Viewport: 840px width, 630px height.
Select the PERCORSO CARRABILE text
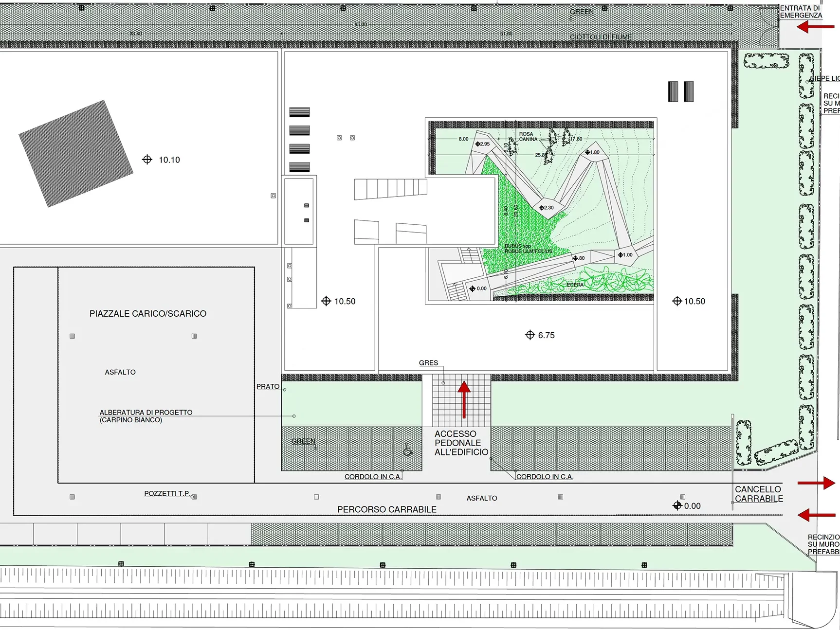387,509
